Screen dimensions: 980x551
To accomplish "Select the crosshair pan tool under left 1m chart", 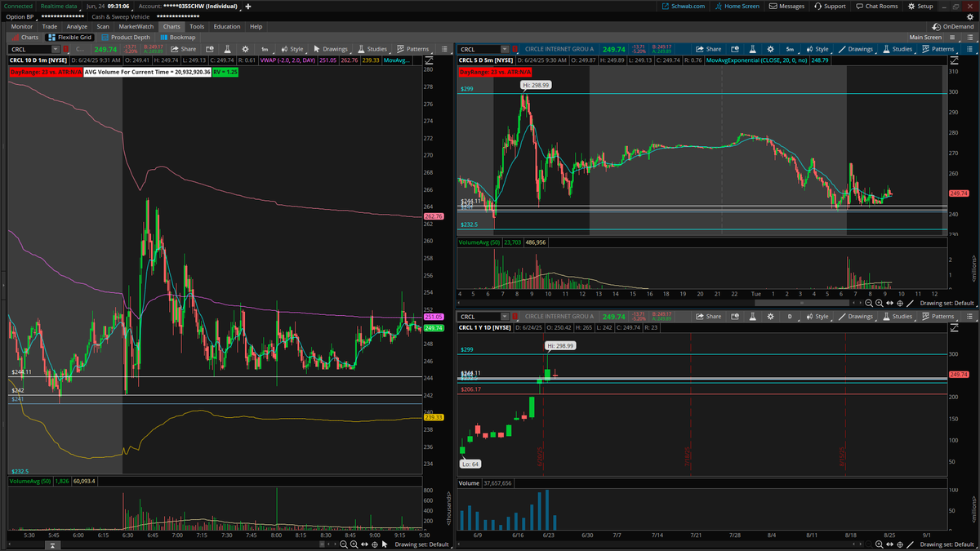I will (375, 544).
